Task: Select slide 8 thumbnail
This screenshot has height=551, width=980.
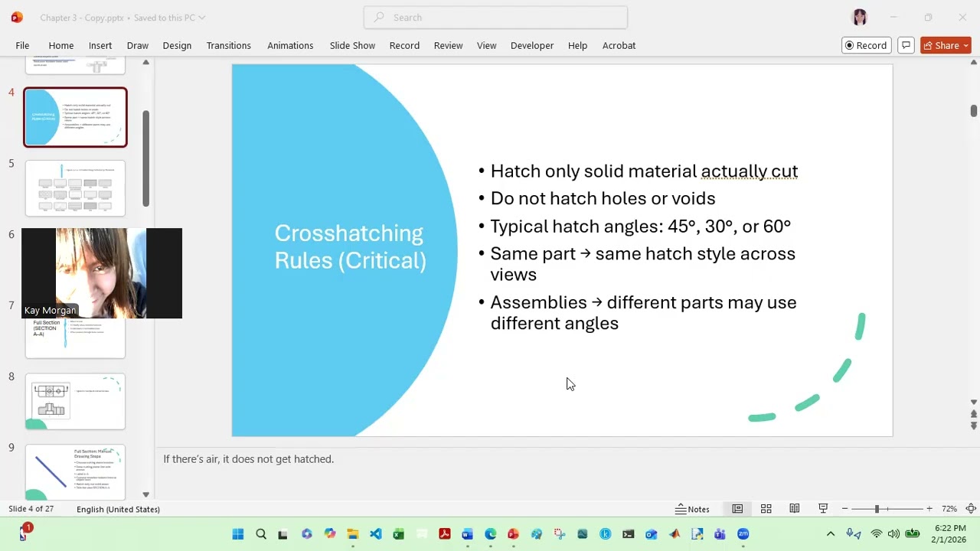Action: point(75,402)
